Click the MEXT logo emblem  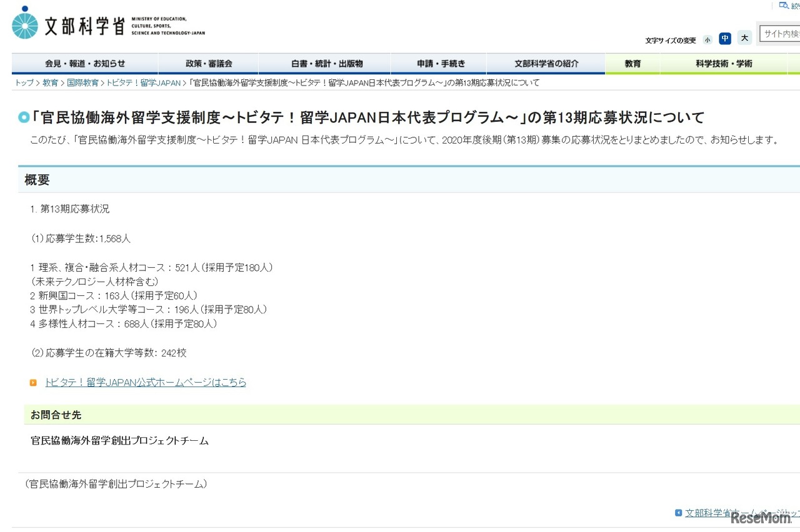point(25,24)
